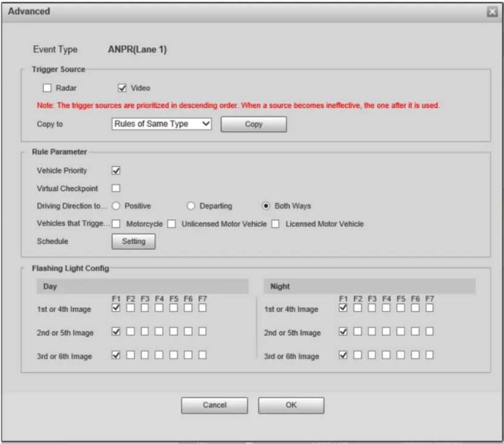504x444 pixels.
Task: Uncheck the Video trigger source
Action: point(122,88)
